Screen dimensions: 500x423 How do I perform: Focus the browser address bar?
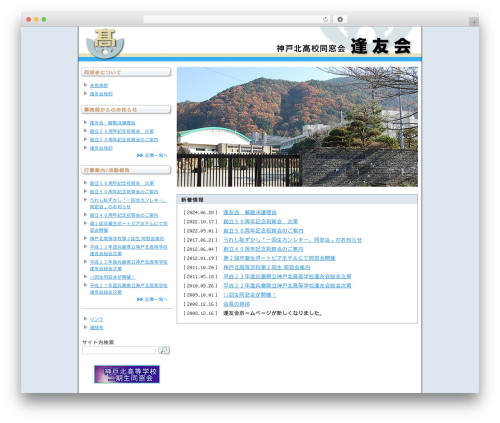pos(237,19)
